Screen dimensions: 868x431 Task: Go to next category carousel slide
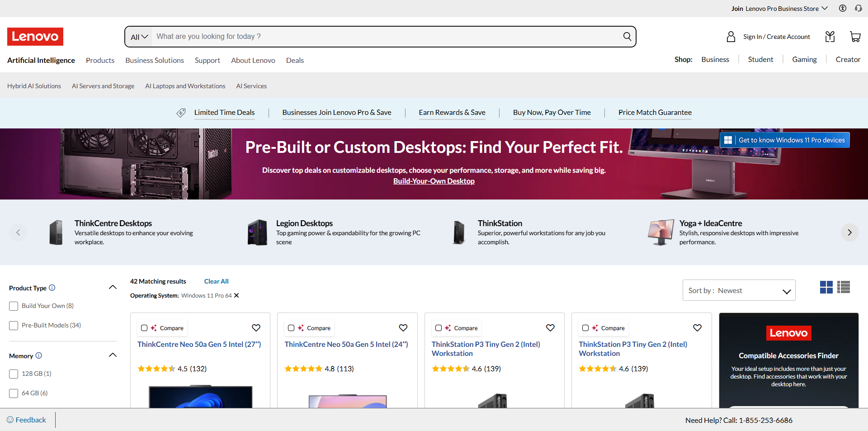pyautogui.click(x=850, y=232)
